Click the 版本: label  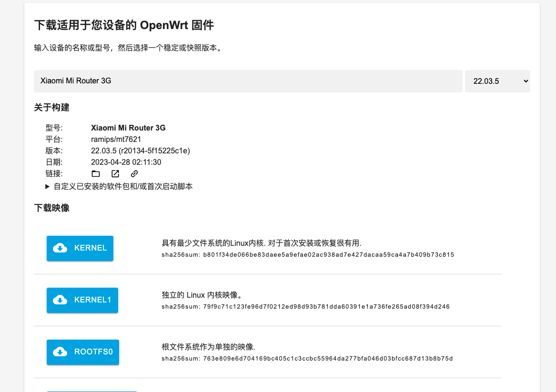pyautogui.click(x=54, y=151)
